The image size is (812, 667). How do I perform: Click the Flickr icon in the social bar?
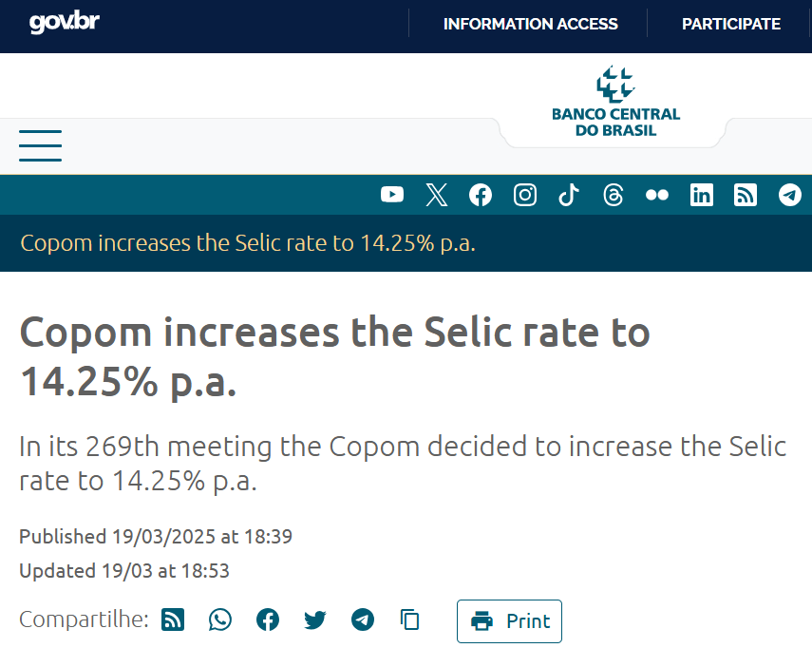(656, 194)
